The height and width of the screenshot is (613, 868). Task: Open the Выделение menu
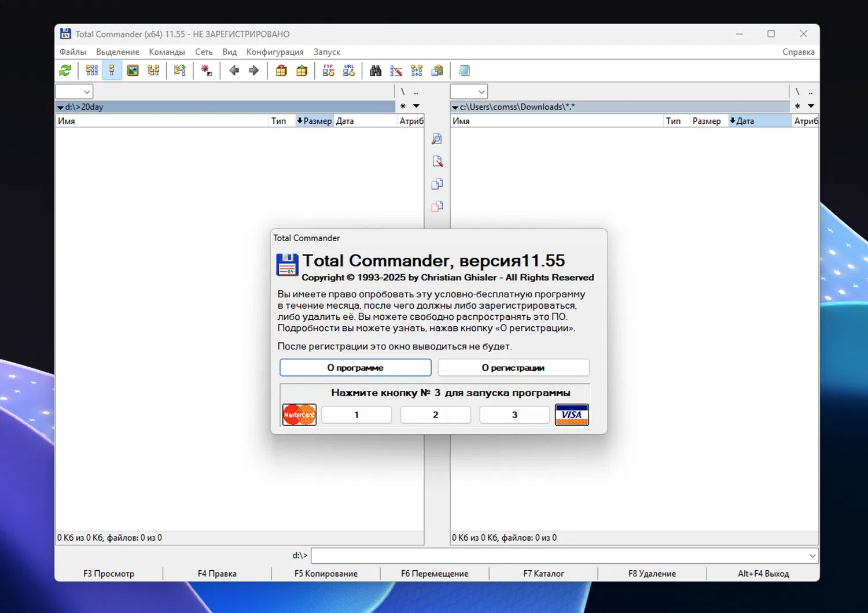(x=117, y=52)
